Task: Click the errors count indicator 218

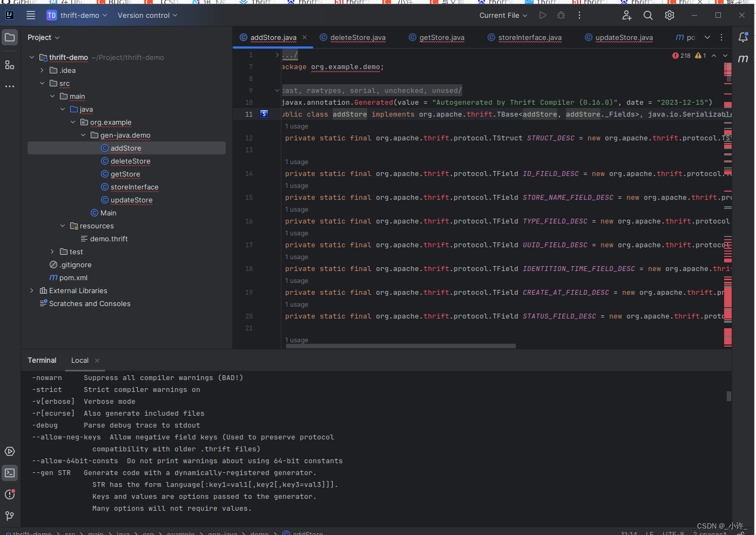Action: pos(681,56)
